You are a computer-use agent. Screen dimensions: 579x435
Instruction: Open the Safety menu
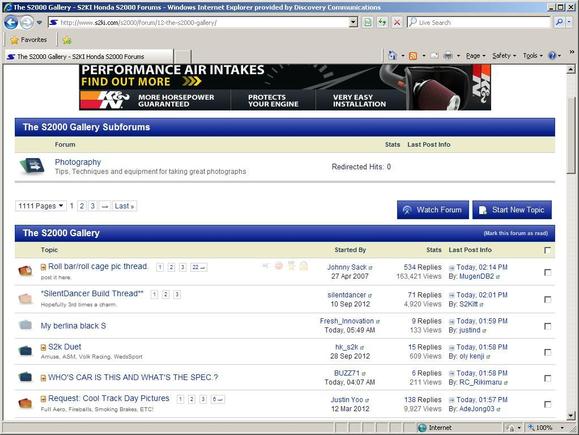(x=504, y=56)
